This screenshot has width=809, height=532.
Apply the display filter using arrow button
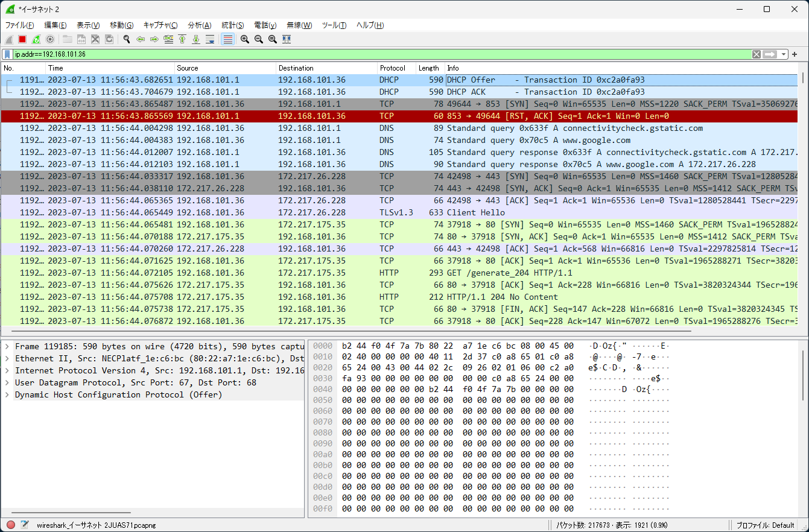[x=769, y=54]
